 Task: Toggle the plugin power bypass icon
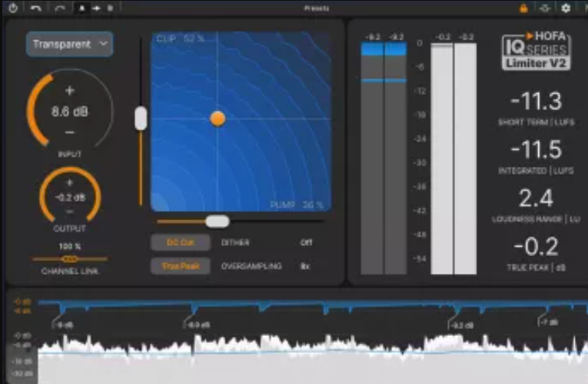(x=13, y=8)
